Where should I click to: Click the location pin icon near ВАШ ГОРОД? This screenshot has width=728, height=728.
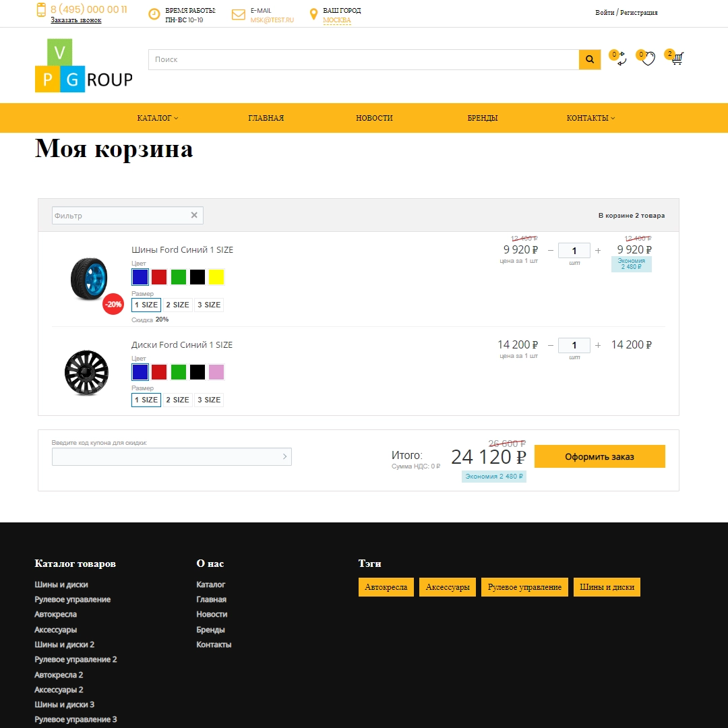point(313,14)
